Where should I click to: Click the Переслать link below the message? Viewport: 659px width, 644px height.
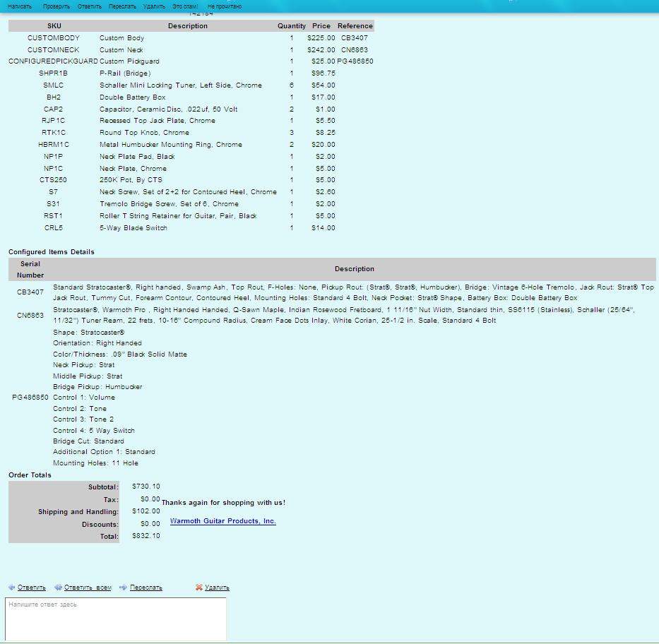(146, 588)
